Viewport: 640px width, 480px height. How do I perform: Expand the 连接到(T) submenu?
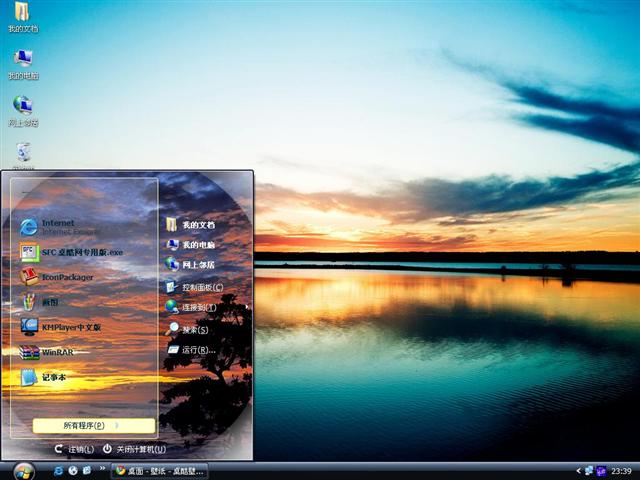coord(207,307)
